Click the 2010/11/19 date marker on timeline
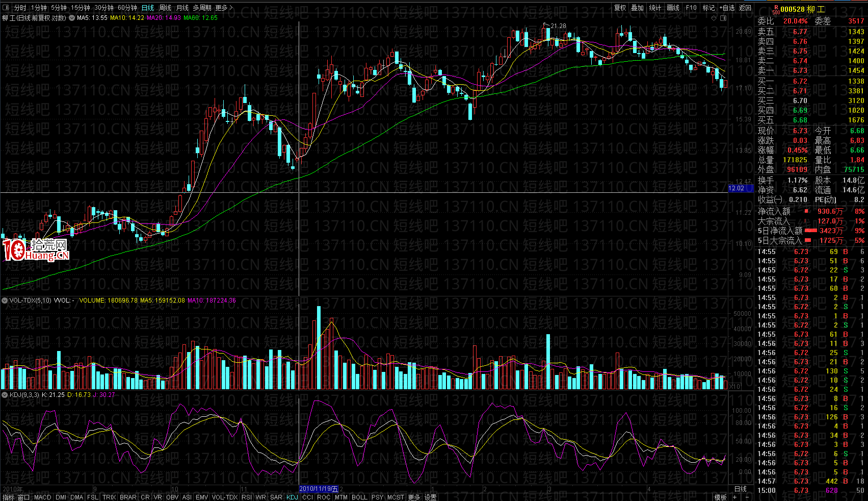Screen dimensions: 868x501 319,489
